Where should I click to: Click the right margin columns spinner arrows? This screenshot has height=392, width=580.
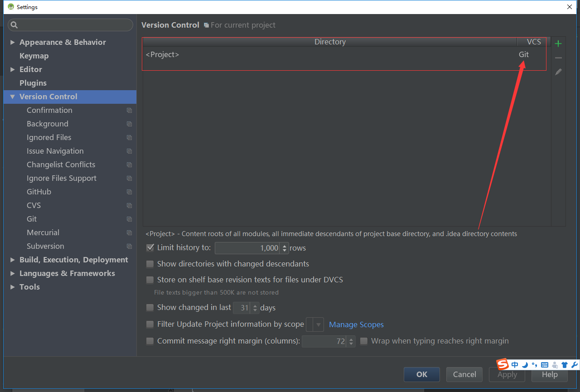pyautogui.click(x=351, y=341)
